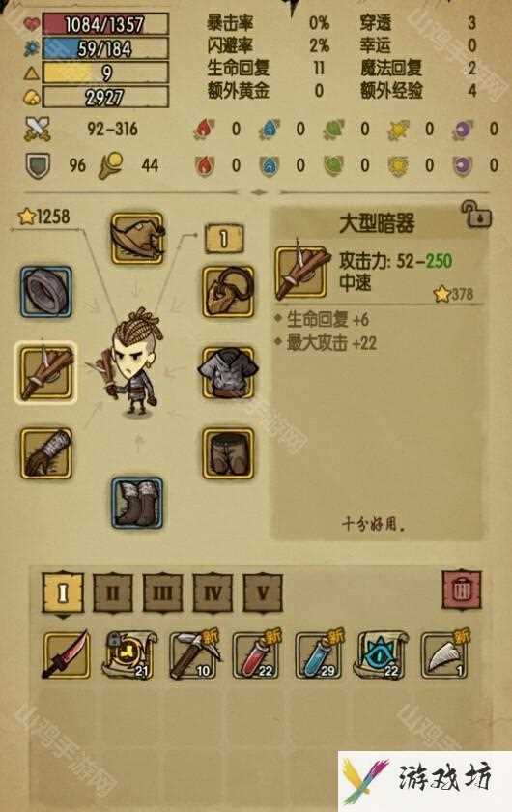The width and height of the screenshot is (512, 812).
Task: Switch to inventory tab II
Action: pyautogui.click(x=113, y=593)
